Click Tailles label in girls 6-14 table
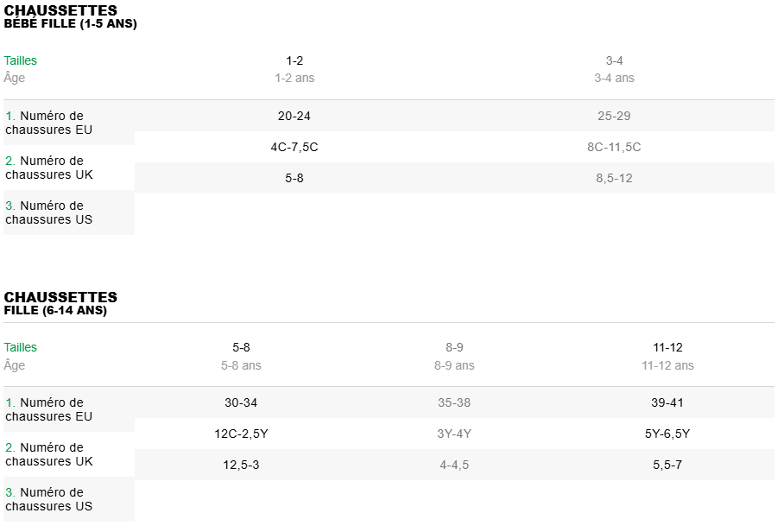The height and width of the screenshot is (532, 784). point(21,348)
